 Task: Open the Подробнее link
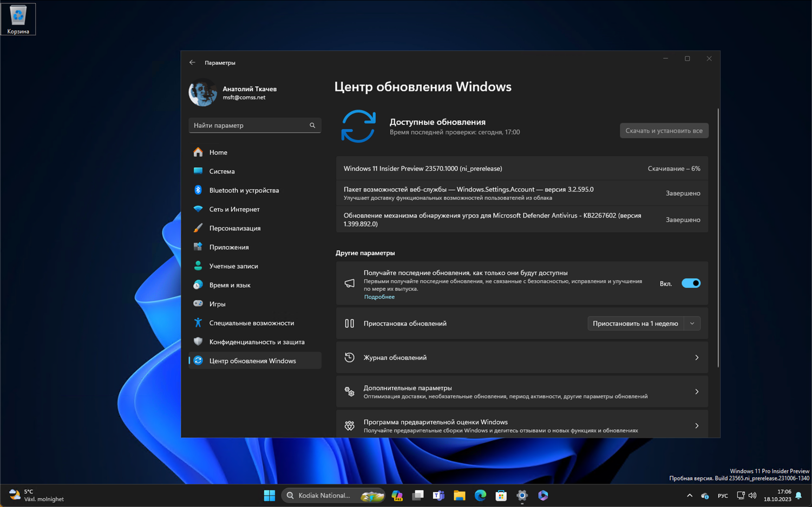click(379, 297)
